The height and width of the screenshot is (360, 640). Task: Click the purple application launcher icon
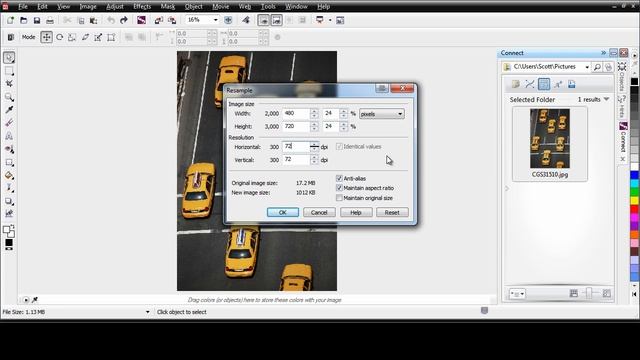tap(141, 20)
